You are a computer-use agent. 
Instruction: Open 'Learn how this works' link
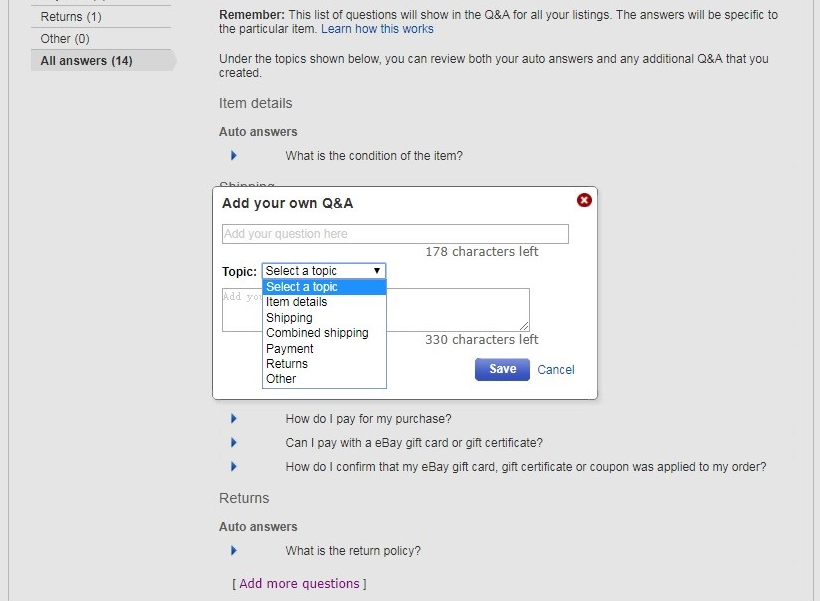(377, 29)
